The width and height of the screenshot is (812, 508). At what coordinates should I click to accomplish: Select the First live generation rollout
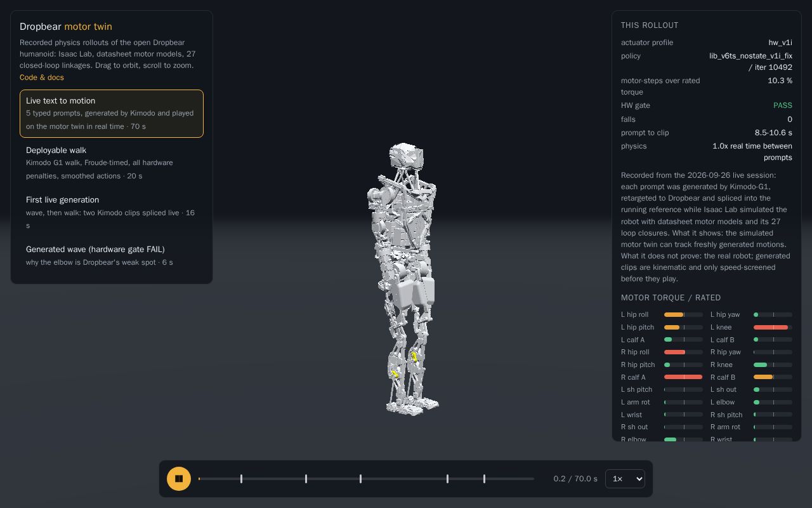pyautogui.click(x=112, y=213)
